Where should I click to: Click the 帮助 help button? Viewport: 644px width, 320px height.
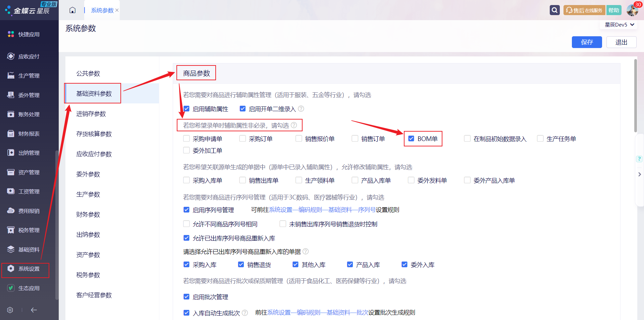(614, 10)
